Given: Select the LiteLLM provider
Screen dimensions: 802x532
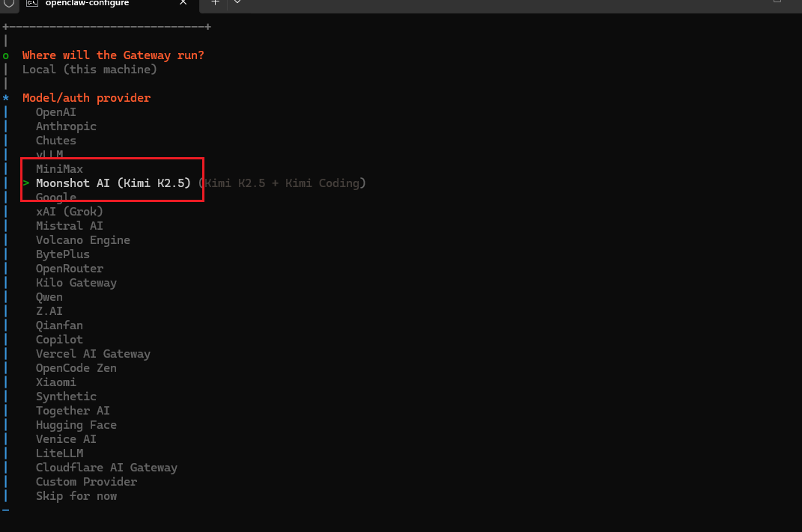Looking at the screenshot, I should point(59,453).
